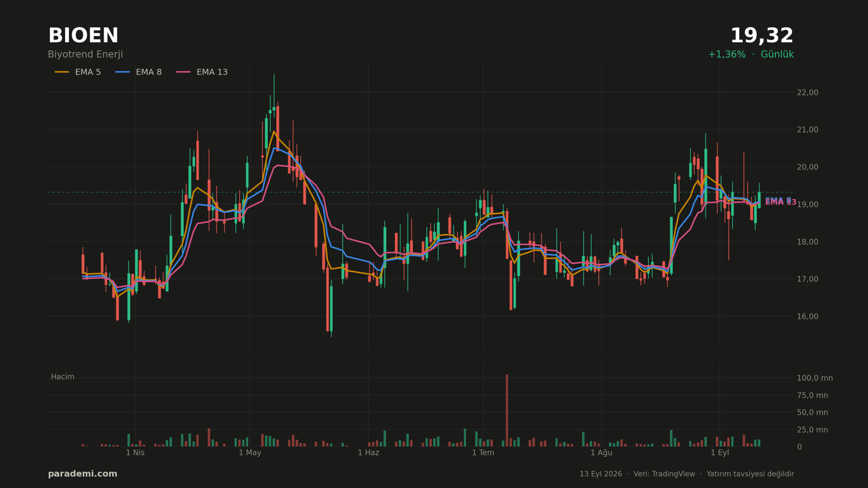The height and width of the screenshot is (488, 868).
Task: Click the tallest volume bar in Hacim panel
Action: point(507,410)
